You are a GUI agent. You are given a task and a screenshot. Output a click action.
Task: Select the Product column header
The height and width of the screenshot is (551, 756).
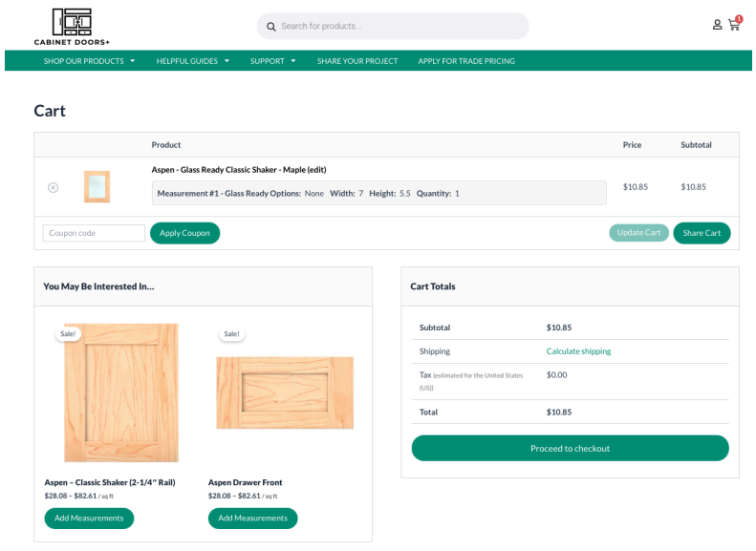(166, 145)
